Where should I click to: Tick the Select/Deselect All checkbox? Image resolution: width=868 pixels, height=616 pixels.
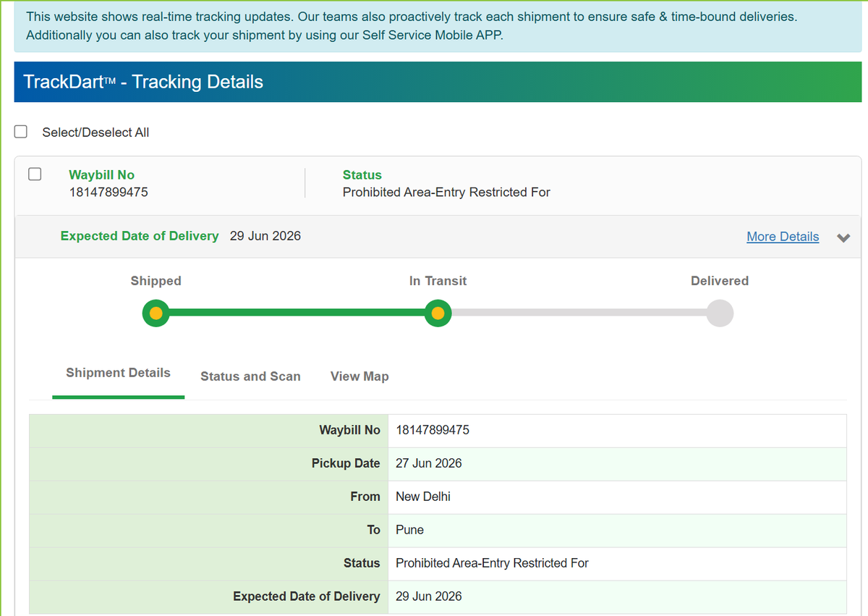point(21,132)
